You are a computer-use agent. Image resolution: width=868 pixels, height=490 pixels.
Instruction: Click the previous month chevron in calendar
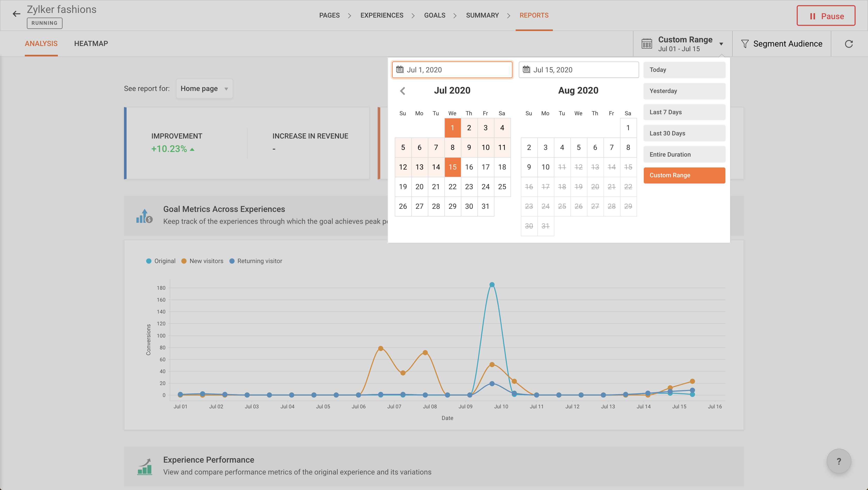click(402, 91)
